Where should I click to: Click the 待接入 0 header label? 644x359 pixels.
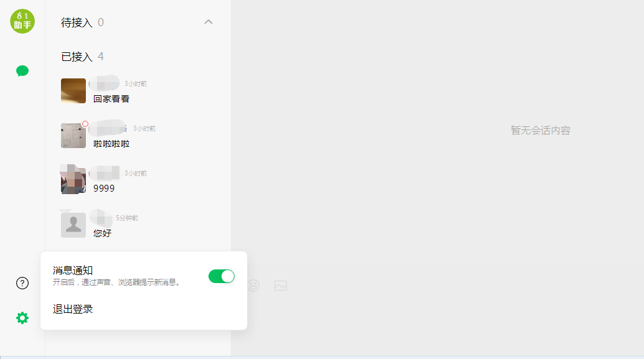(x=82, y=22)
